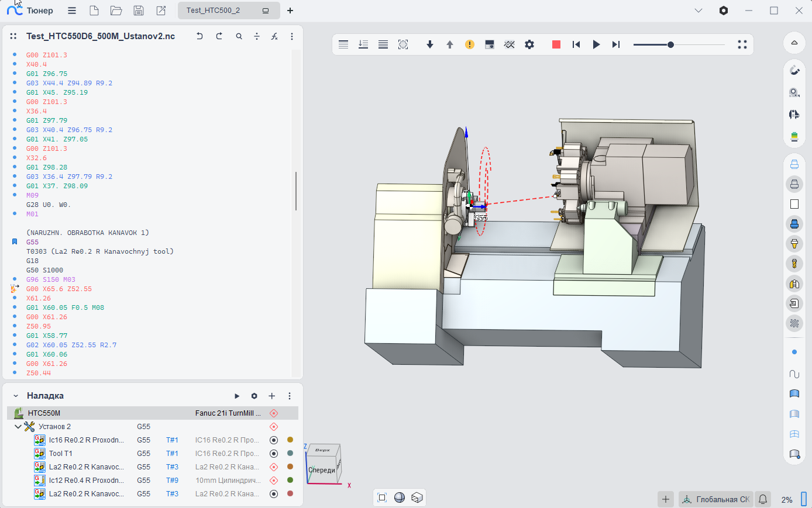Viewport: 812px width, 508px height.
Task: Collapse the Установ 2 tree node
Action: click(18, 427)
